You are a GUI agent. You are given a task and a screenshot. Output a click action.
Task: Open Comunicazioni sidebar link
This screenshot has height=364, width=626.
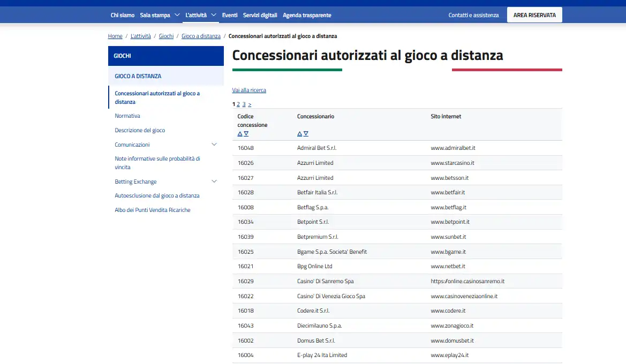coord(132,145)
